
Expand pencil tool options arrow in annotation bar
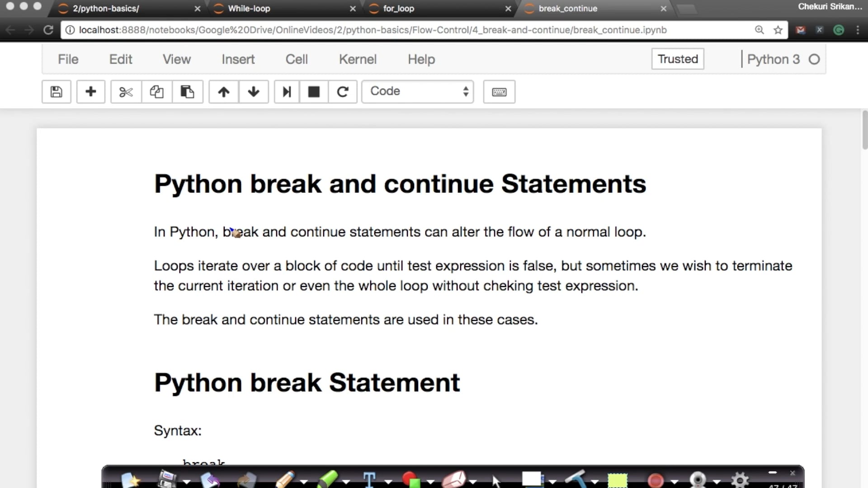click(304, 482)
